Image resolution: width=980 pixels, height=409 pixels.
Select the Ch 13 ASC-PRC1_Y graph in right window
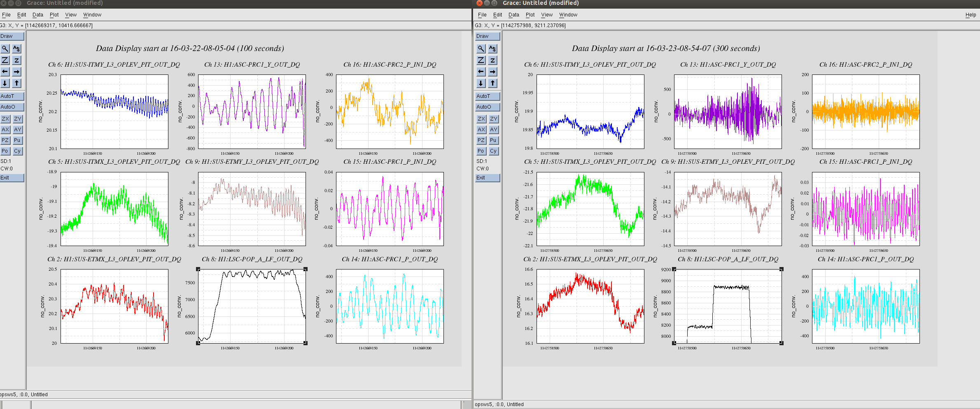pyautogui.click(x=728, y=112)
